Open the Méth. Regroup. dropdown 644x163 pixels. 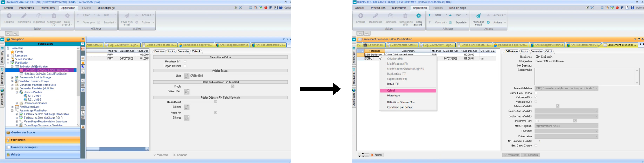(x=596, y=126)
